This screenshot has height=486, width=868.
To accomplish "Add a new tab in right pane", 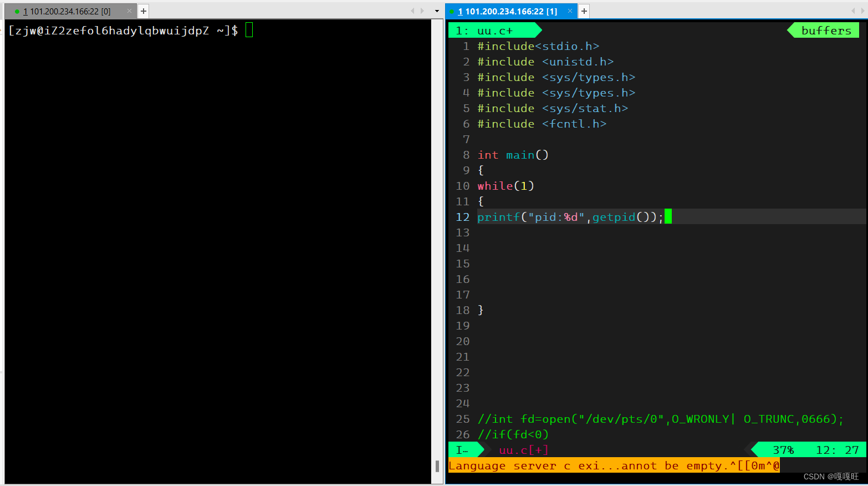I will (x=584, y=11).
